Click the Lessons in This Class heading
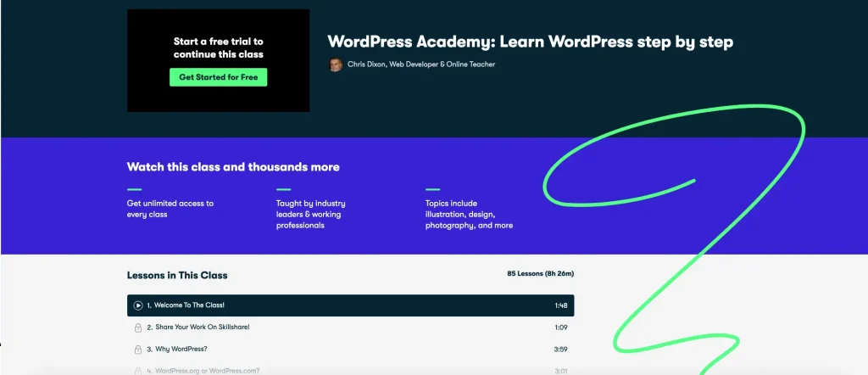 click(177, 275)
